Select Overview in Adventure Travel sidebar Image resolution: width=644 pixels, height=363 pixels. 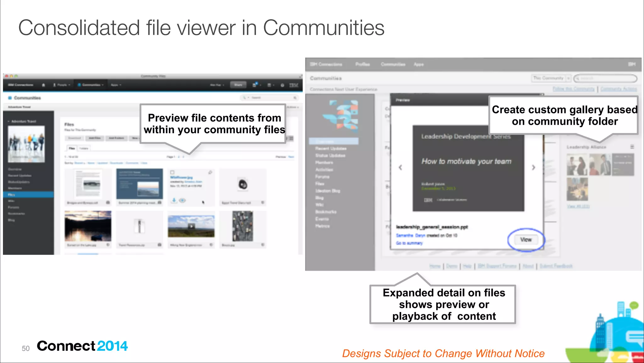pos(15,169)
